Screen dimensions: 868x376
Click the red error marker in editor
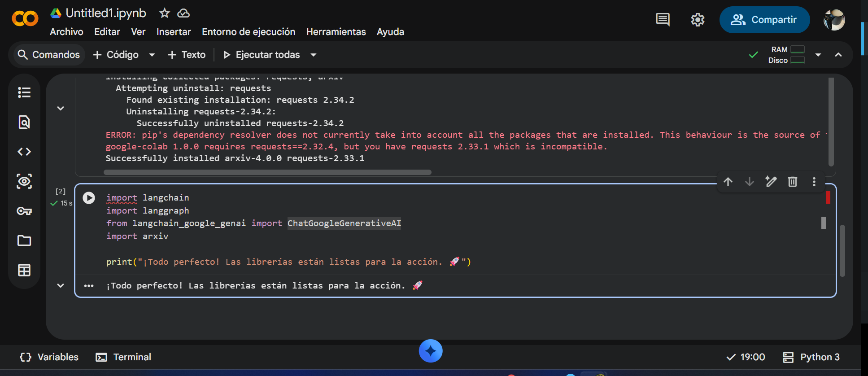828,197
